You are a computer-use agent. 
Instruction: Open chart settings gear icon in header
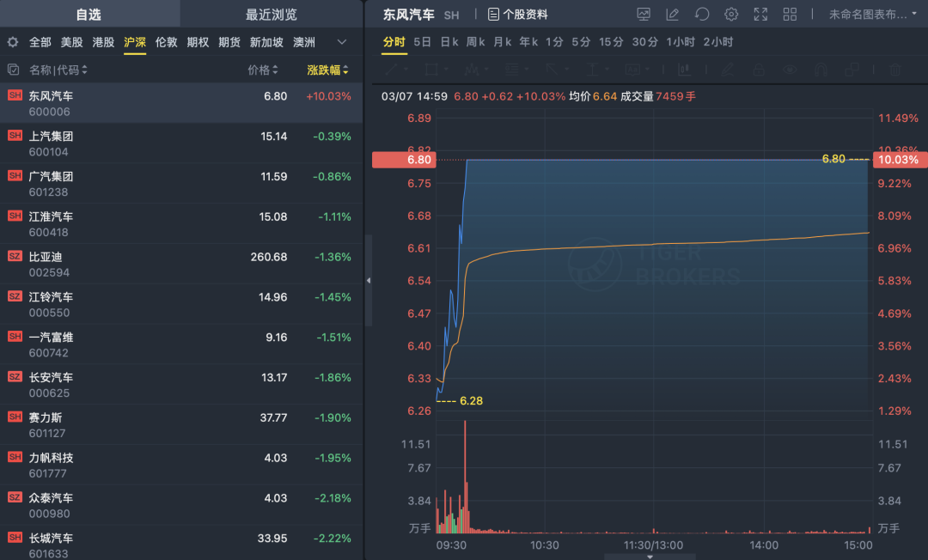click(731, 15)
